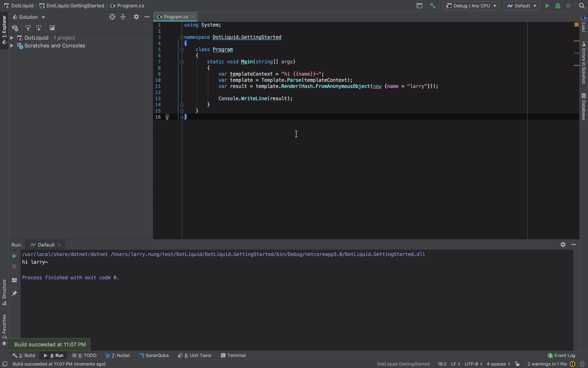
Task: Click the navigate-down arrow icon in explorer toolbar
Action: click(x=39, y=28)
